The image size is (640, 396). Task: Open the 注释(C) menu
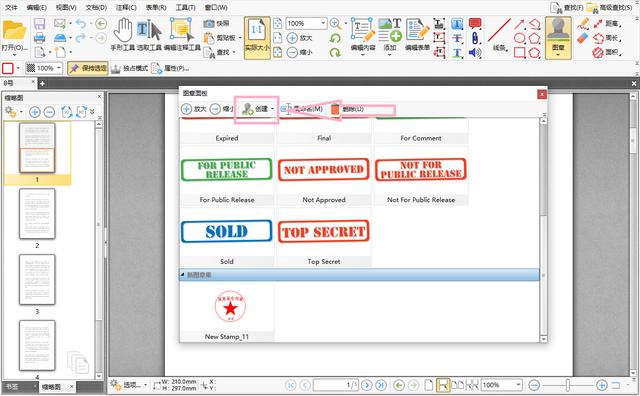pos(126,7)
